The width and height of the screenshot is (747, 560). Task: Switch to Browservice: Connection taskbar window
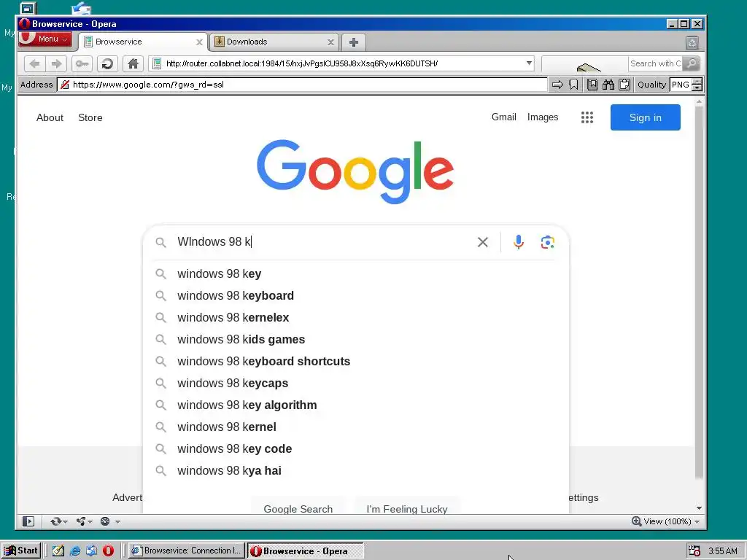click(187, 551)
